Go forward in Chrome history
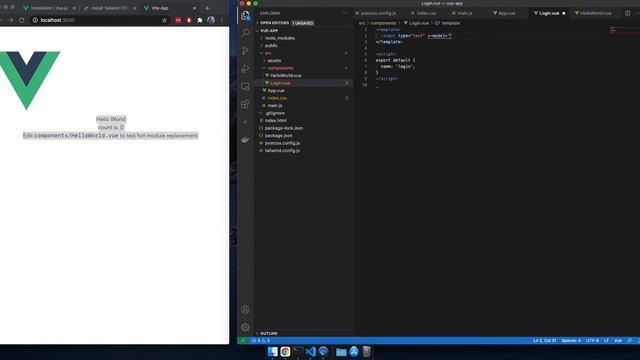The height and width of the screenshot is (360, 640). 11,20
